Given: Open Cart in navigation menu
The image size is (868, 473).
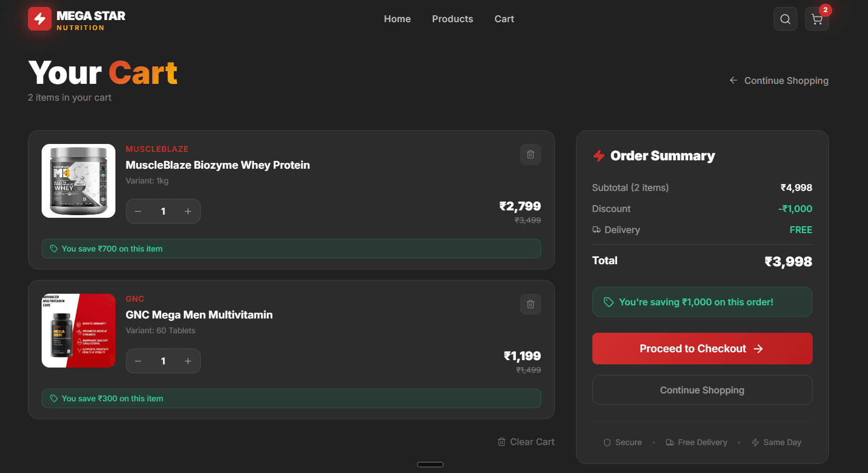Looking at the screenshot, I should tap(504, 19).
